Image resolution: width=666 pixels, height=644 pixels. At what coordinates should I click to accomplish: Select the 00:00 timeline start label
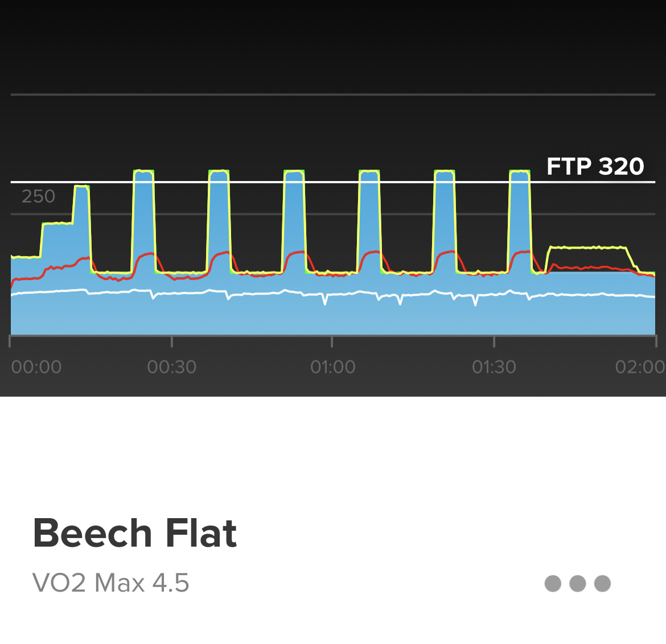click(36, 367)
